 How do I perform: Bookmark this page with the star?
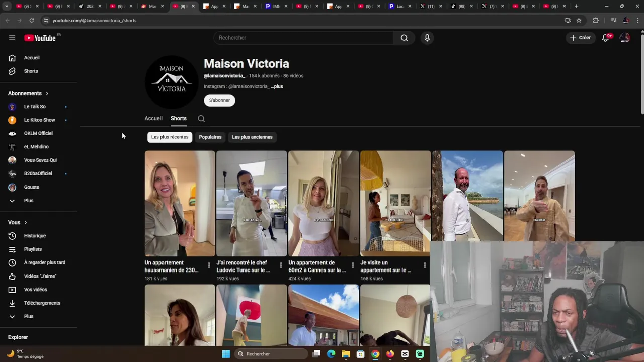(x=579, y=21)
